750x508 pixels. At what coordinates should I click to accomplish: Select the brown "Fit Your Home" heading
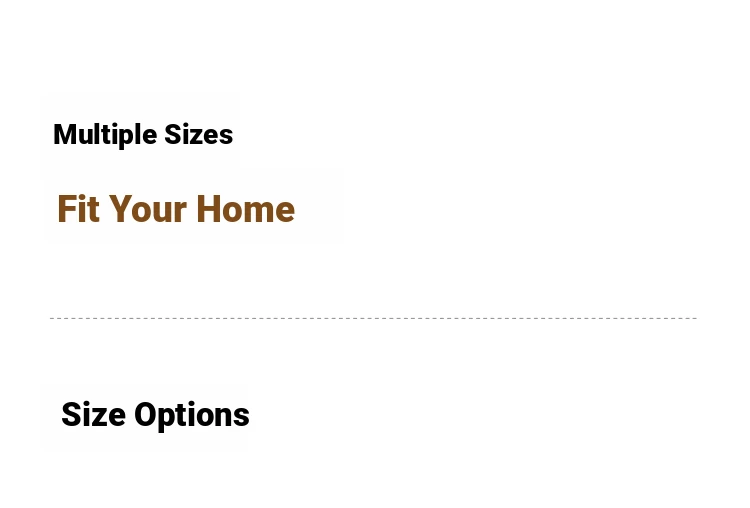(x=176, y=209)
